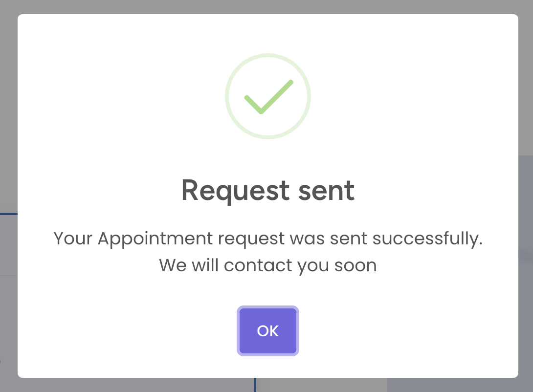This screenshot has height=392, width=533.
Task: Click the top edge of the dialog card
Action: click(x=268, y=15)
